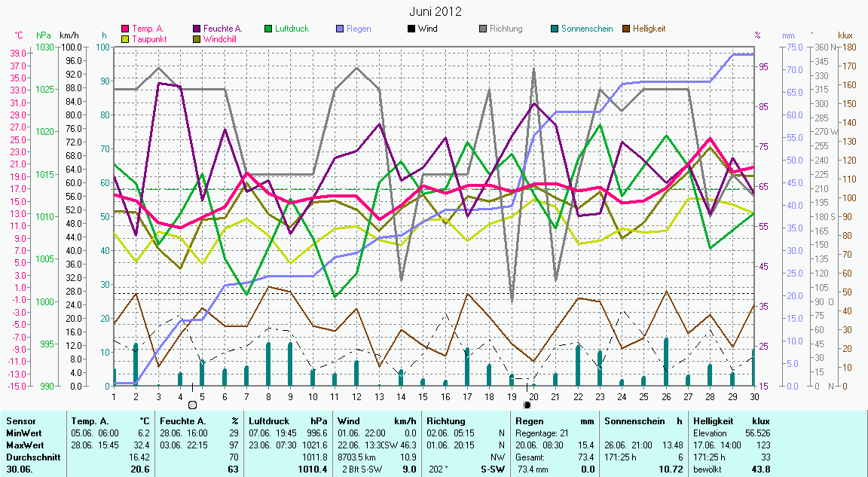Select the brown Helligkeit legend marker
This screenshot has height=477, width=868.
[x=626, y=29]
